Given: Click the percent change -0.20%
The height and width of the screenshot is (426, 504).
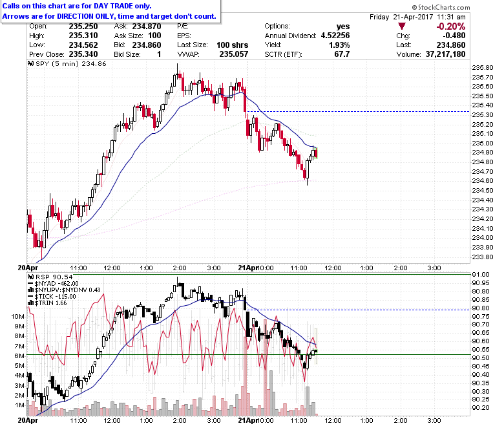Looking at the screenshot, I should pos(450,27).
